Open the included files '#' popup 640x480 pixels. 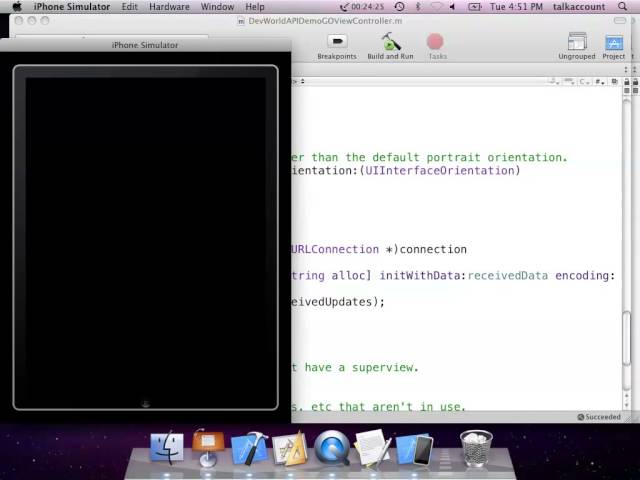[599, 82]
